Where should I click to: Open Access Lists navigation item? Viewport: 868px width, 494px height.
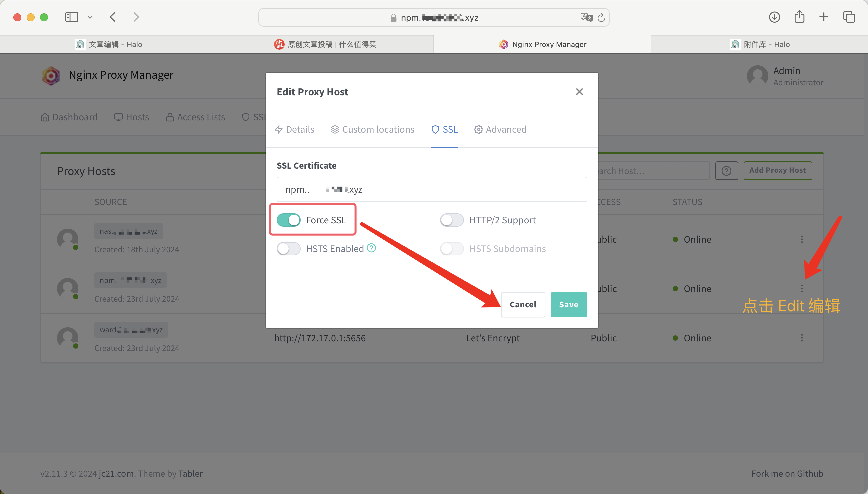195,117
